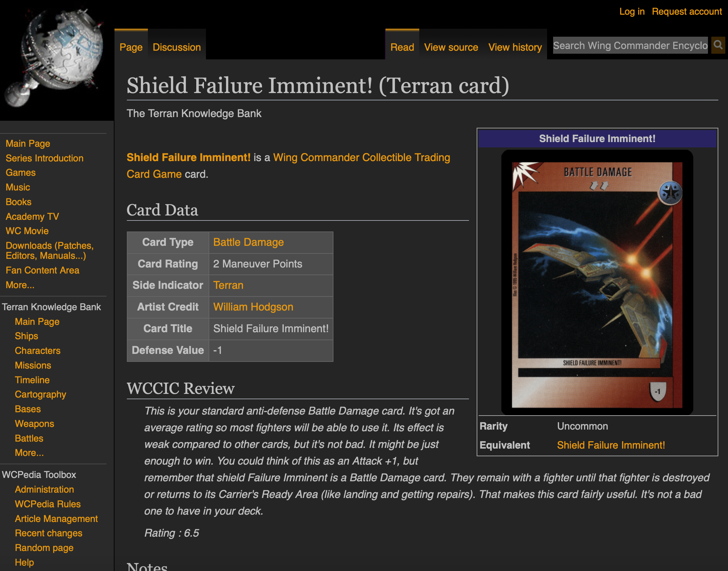Open the Battle Damage card type link
Image resolution: width=728 pixels, height=571 pixels.
pyautogui.click(x=248, y=242)
